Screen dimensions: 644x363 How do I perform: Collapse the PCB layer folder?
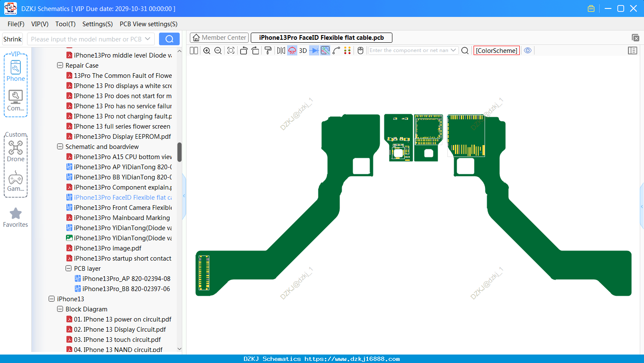(69, 269)
